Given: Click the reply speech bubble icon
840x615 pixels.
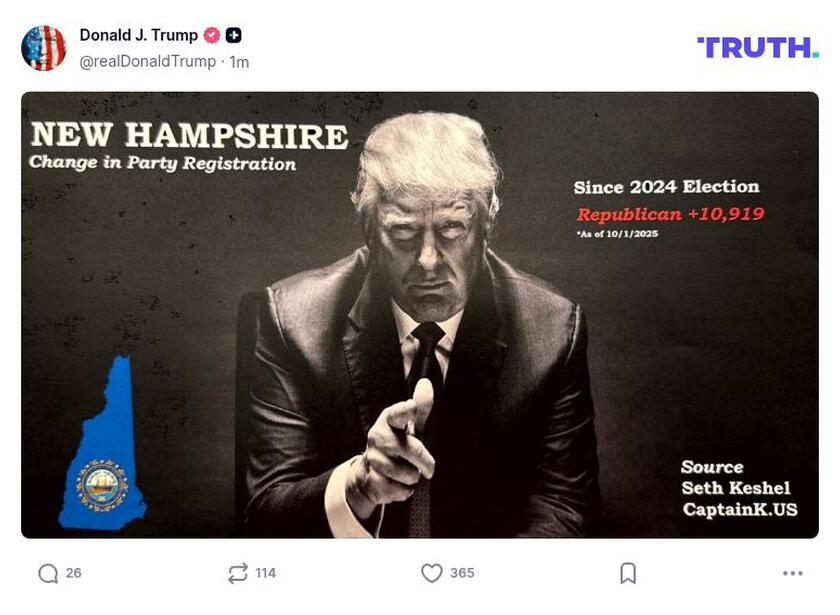Looking at the screenshot, I should [48, 573].
